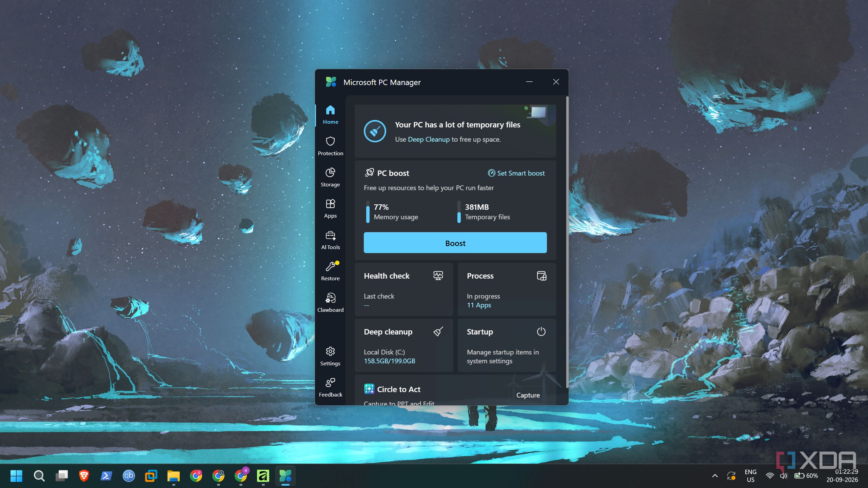Click the Deep cleanup broom icon
Image resolution: width=868 pixels, height=488 pixels.
(x=438, y=331)
